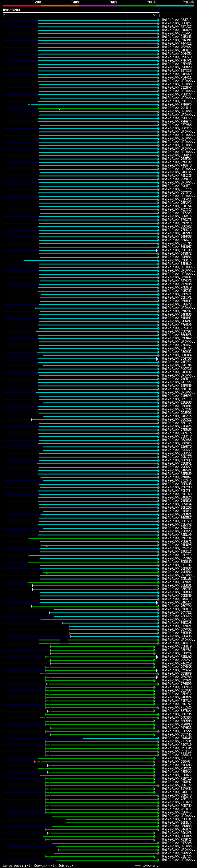Select label UniRef100_P54411
The image size is (197, 868).
coord(177,77)
